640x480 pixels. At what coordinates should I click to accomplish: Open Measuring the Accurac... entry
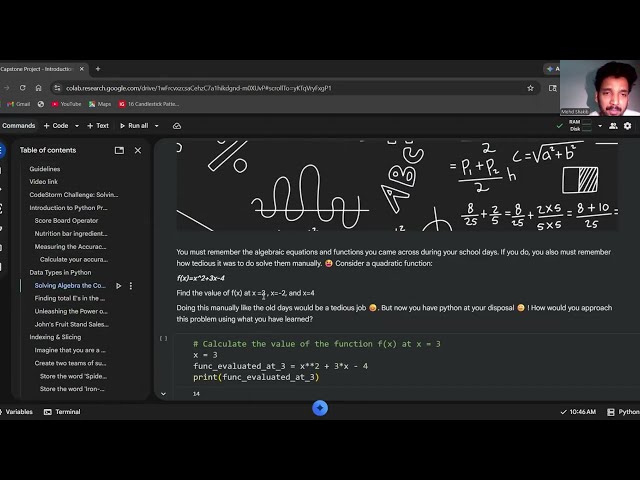pyautogui.click(x=70, y=247)
